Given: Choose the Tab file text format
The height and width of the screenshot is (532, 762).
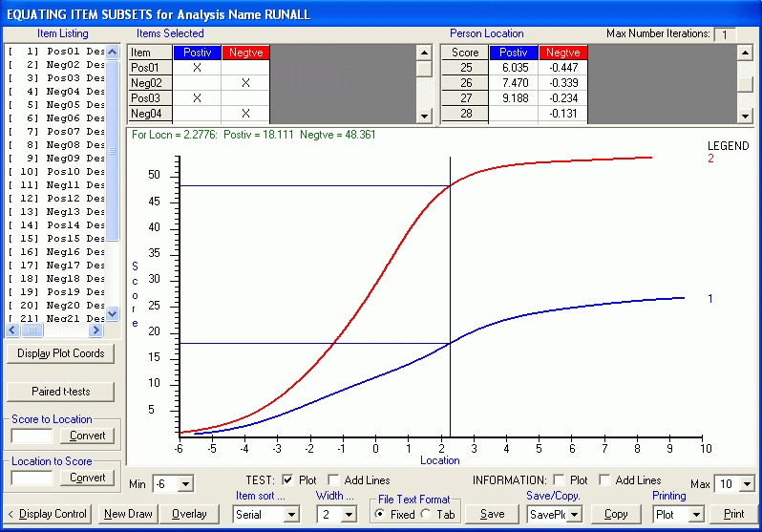Looking at the screenshot, I should click(x=425, y=514).
